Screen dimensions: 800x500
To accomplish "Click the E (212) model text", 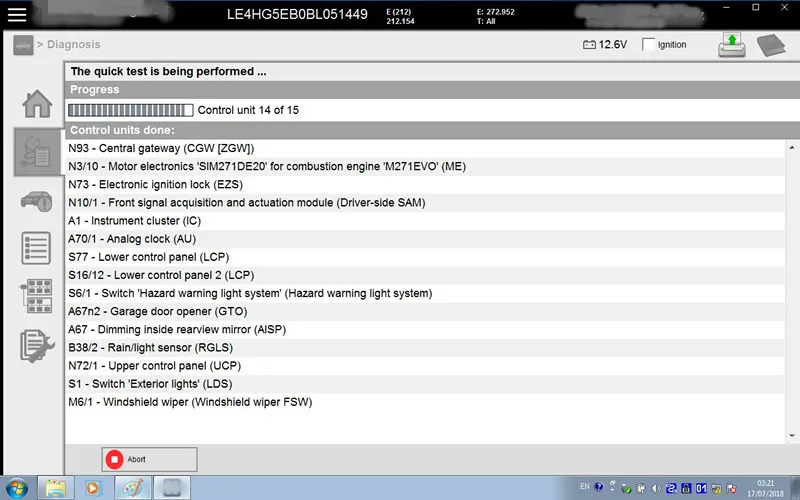I will pos(398,12).
